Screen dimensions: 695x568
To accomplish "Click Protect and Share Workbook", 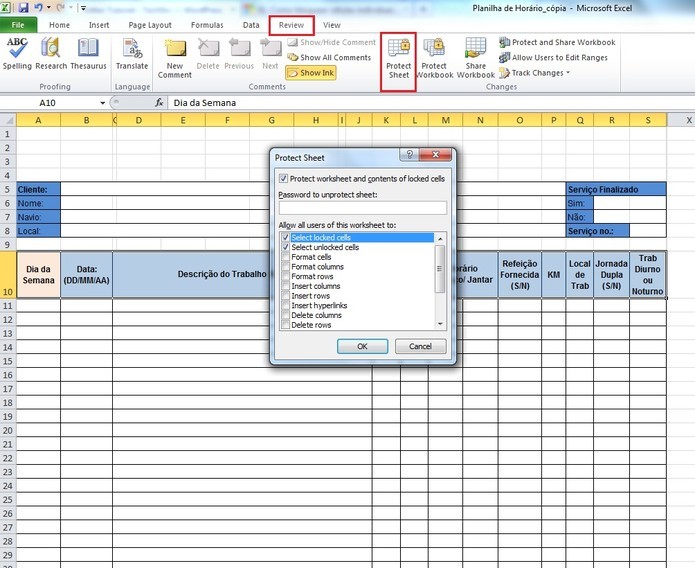I will click(557, 43).
